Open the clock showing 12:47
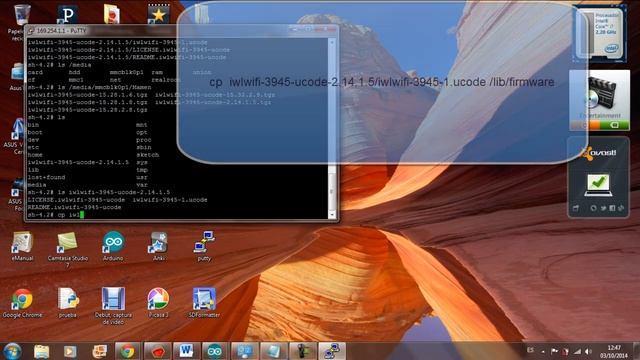 click(x=614, y=351)
